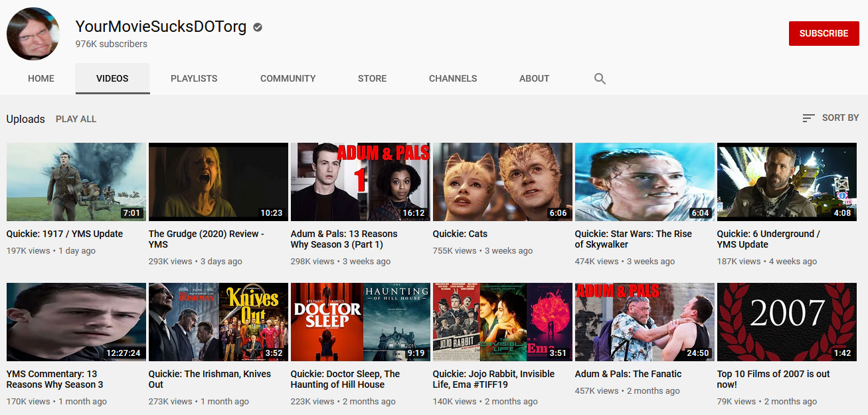Click the 24:50 duration badge
Viewport: 868px width, 415px height.
pos(698,353)
